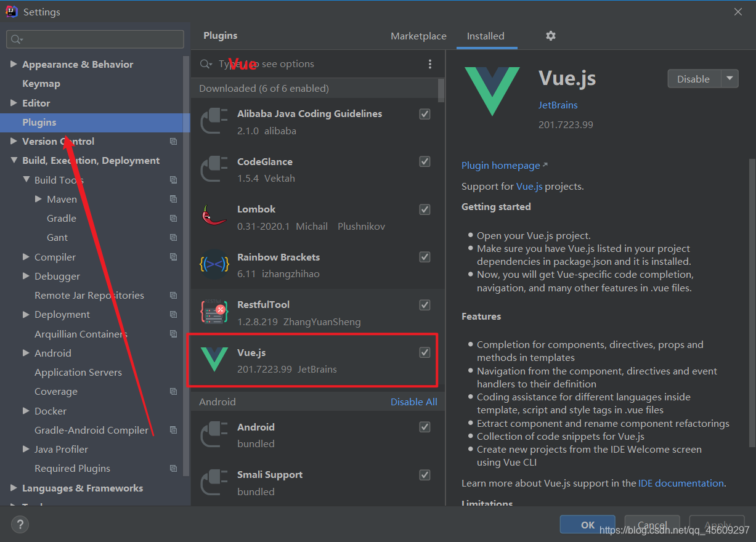Click the CodeGlance plugin icon
756x542 pixels.
tap(214, 169)
